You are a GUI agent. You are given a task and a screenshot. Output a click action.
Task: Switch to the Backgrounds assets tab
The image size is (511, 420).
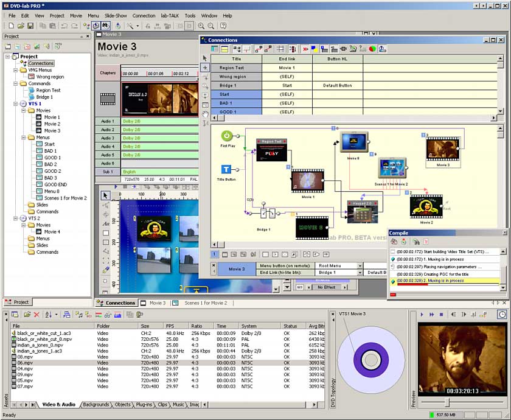point(96,405)
